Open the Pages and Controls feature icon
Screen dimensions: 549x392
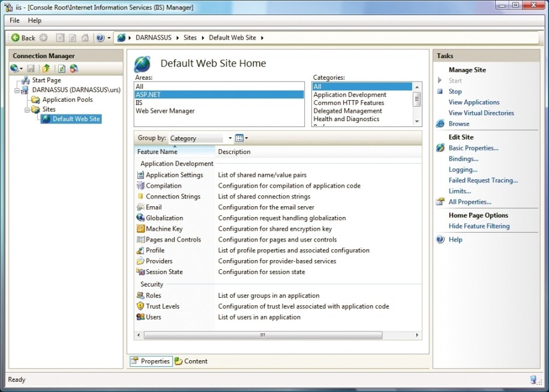click(x=140, y=240)
